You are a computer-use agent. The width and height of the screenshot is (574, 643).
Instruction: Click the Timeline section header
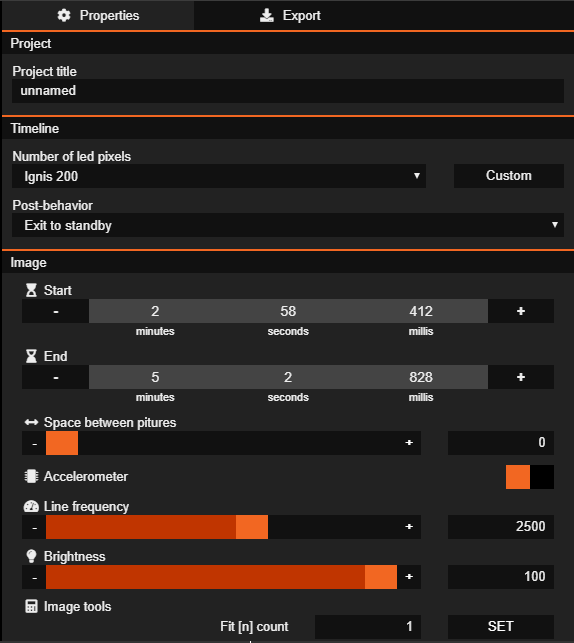(x=288, y=128)
